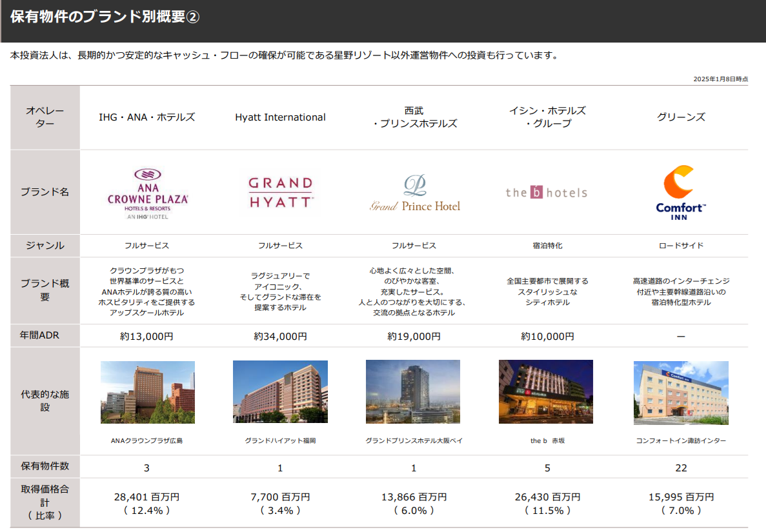766x532 pixels.
Task: Click ADR value 約19,000円
Action: pos(414,336)
